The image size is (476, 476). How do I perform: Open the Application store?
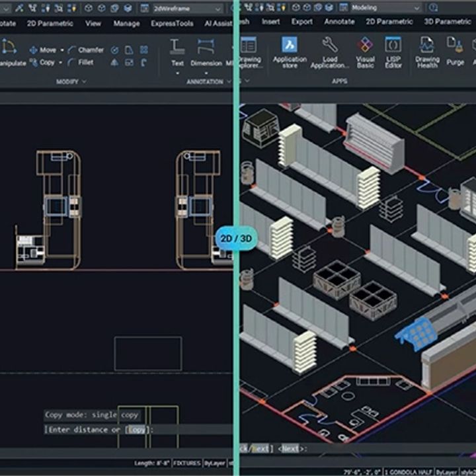[x=290, y=52]
